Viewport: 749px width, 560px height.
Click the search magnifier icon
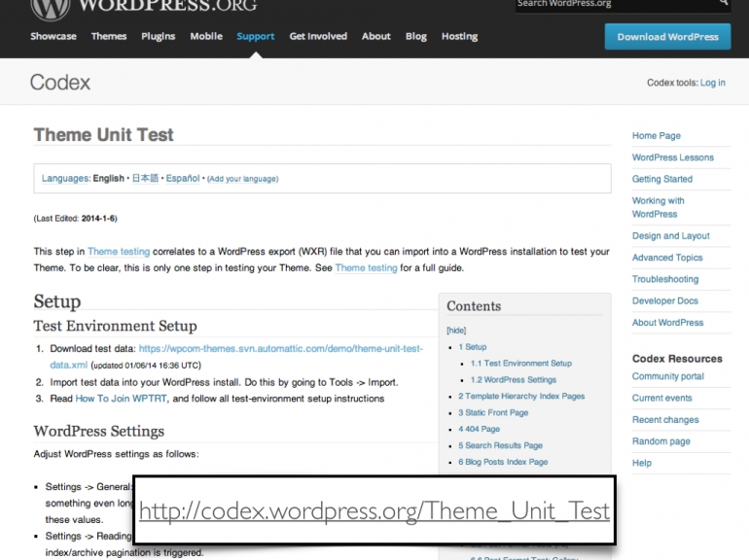tap(724, 3)
